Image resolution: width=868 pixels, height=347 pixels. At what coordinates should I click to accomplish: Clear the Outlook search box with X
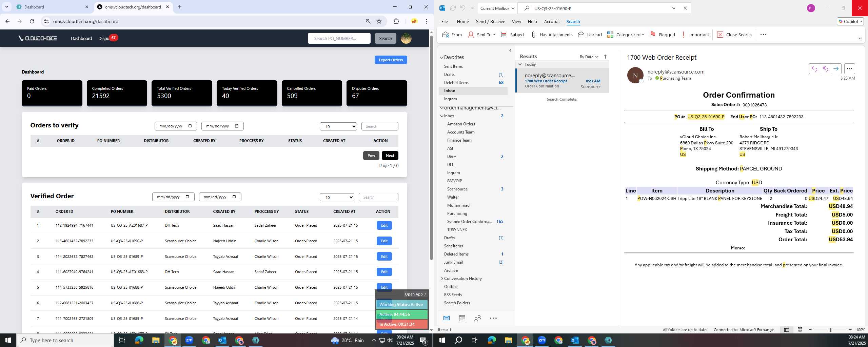coord(685,8)
